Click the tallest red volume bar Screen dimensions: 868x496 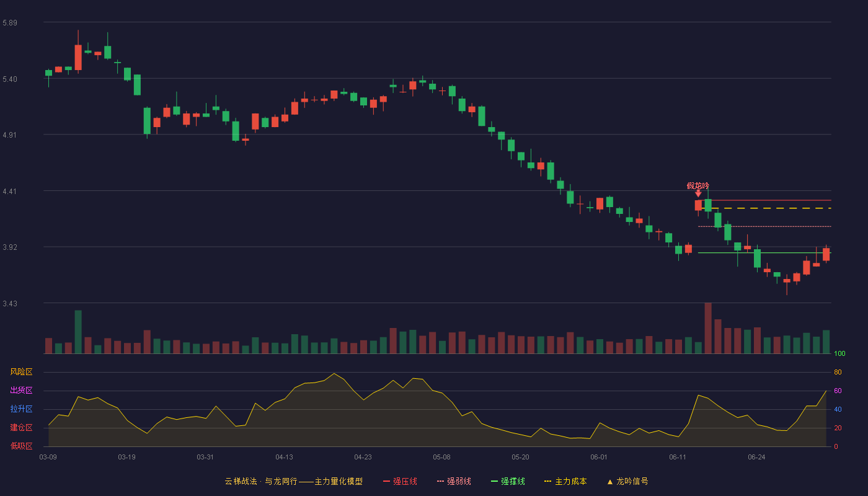708,328
